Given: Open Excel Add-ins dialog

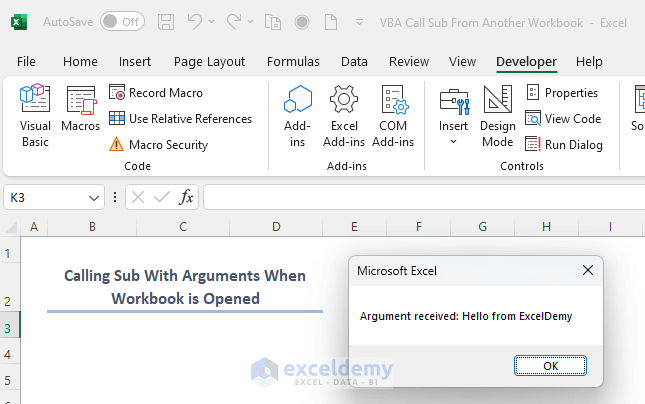Looking at the screenshot, I should point(344,116).
